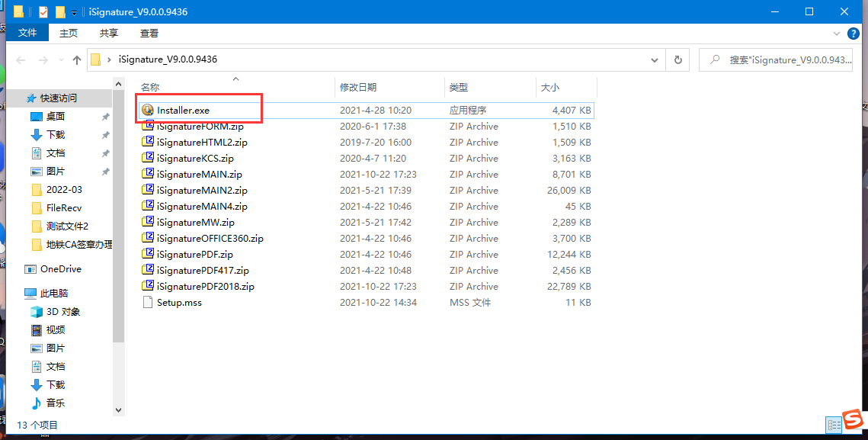This screenshot has height=440, width=868.
Task: Open OneDrive in the navigation pane
Action: [60, 269]
